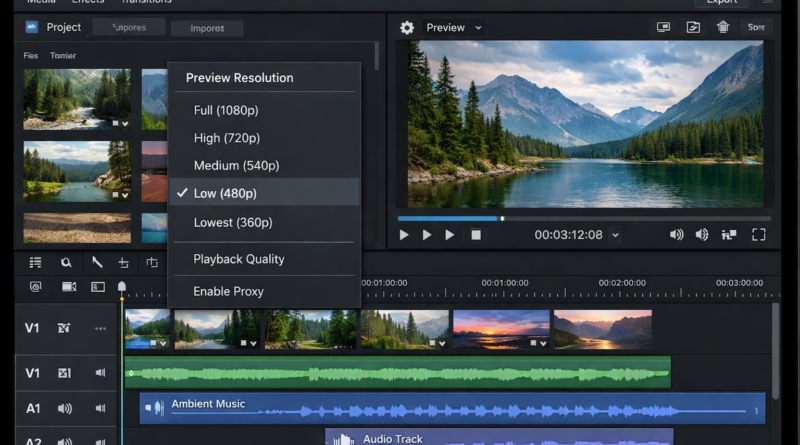Select Lowest (360p) preview resolution
The image size is (800, 445).
click(264, 222)
